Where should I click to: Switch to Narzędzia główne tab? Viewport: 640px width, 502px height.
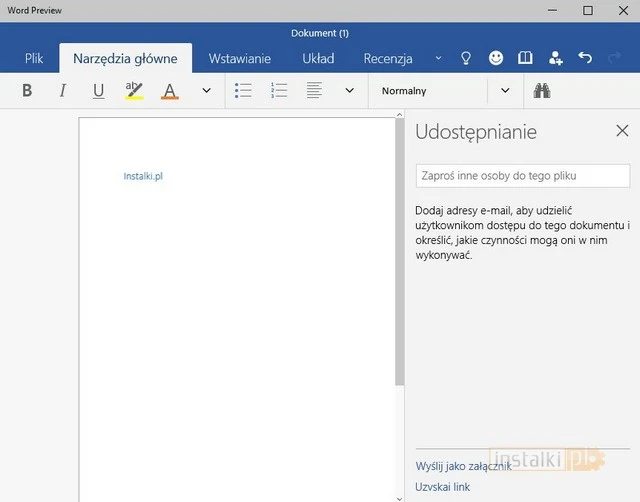coord(125,58)
